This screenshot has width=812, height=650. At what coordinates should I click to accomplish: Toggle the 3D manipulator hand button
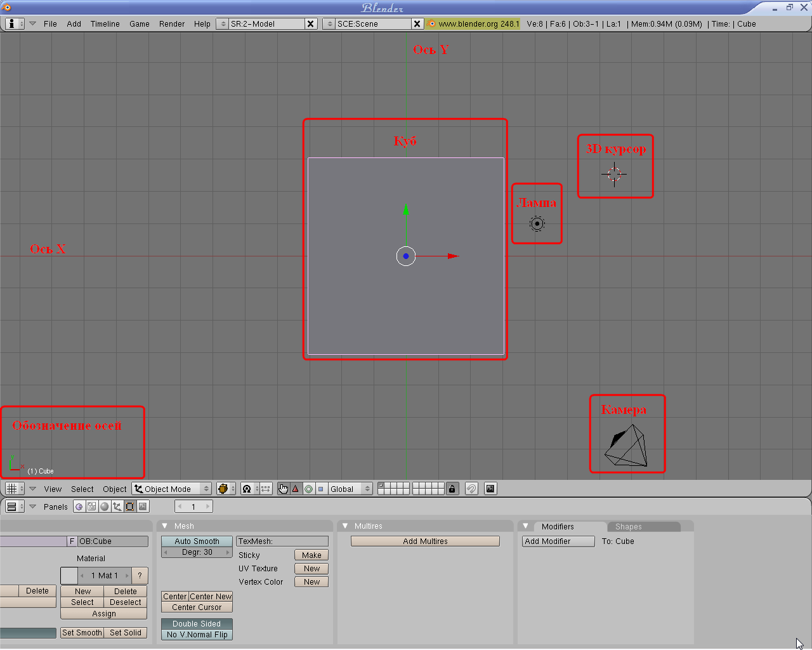coord(283,489)
